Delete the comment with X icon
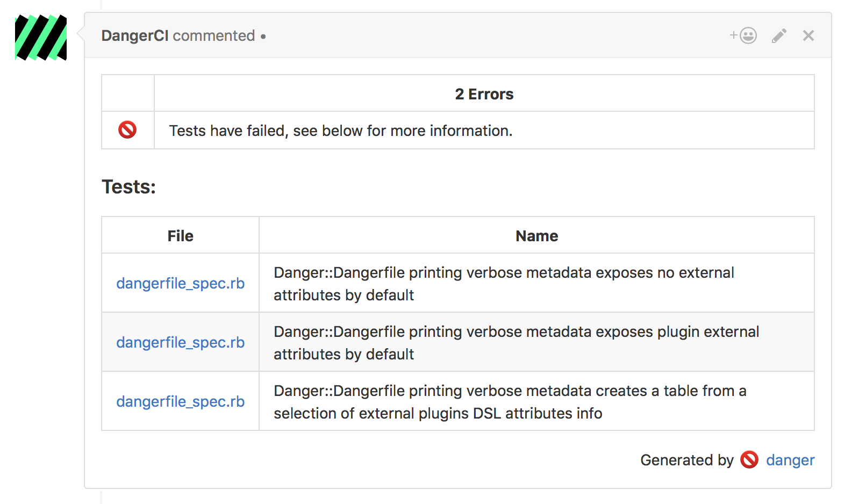 point(809,35)
